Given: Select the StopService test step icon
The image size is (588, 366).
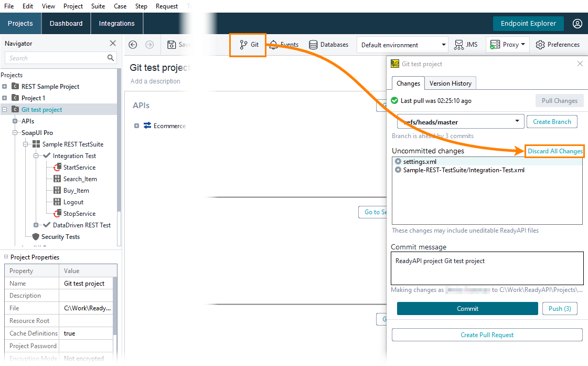Looking at the screenshot, I should click(57, 214).
